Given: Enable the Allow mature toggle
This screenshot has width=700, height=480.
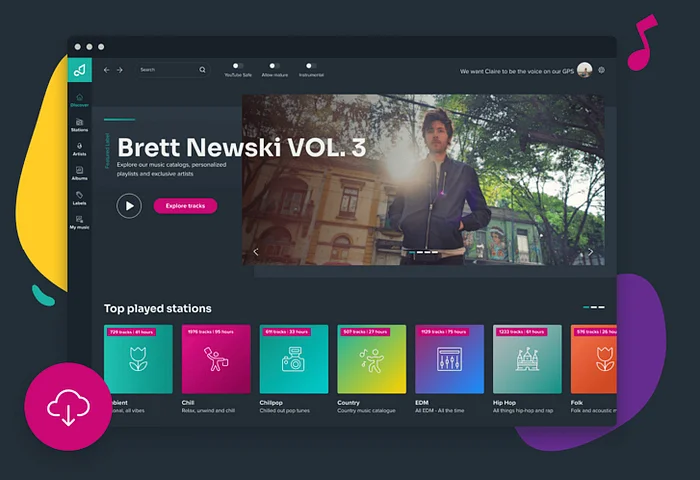Looking at the screenshot, I should 274,66.
